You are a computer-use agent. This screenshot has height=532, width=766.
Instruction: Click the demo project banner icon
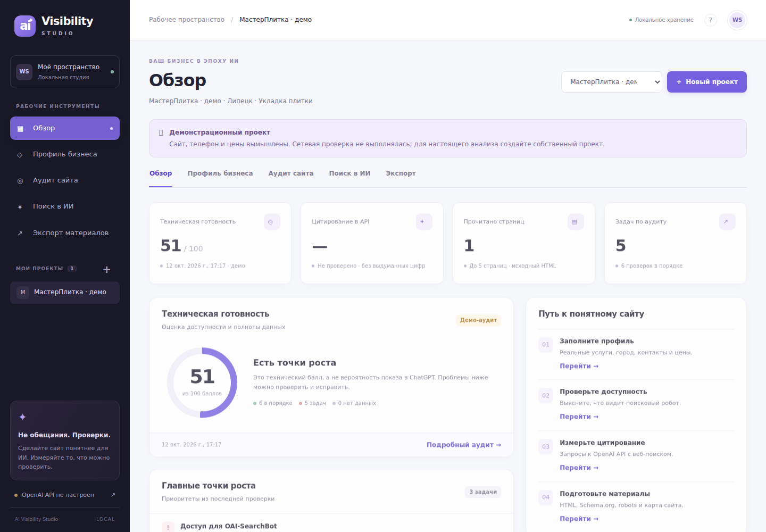161,132
